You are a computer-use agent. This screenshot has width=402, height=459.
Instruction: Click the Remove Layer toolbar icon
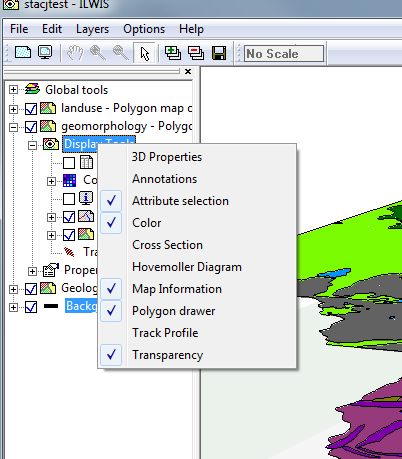pyautogui.click(x=196, y=53)
